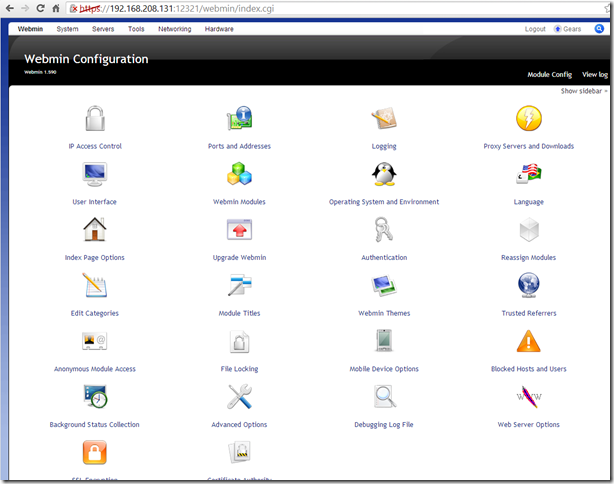This screenshot has height=484, width=614.
Task: Click the Operating System penguin icon
Action: coord(384,174)
